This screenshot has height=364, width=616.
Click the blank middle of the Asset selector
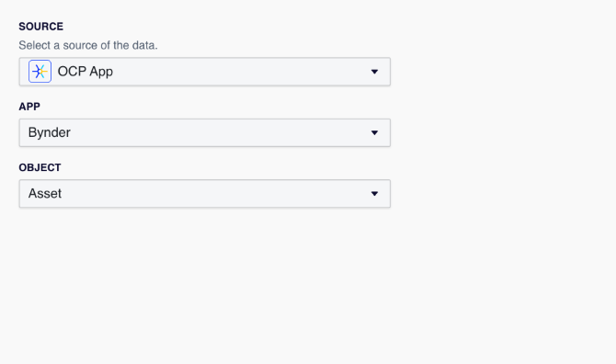216,194
